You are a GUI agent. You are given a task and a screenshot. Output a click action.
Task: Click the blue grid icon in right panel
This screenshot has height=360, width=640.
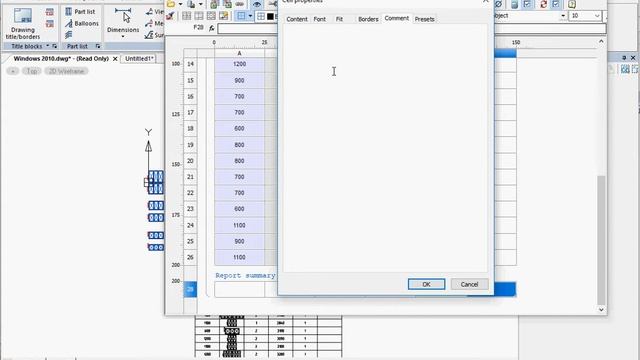[625, 70]
